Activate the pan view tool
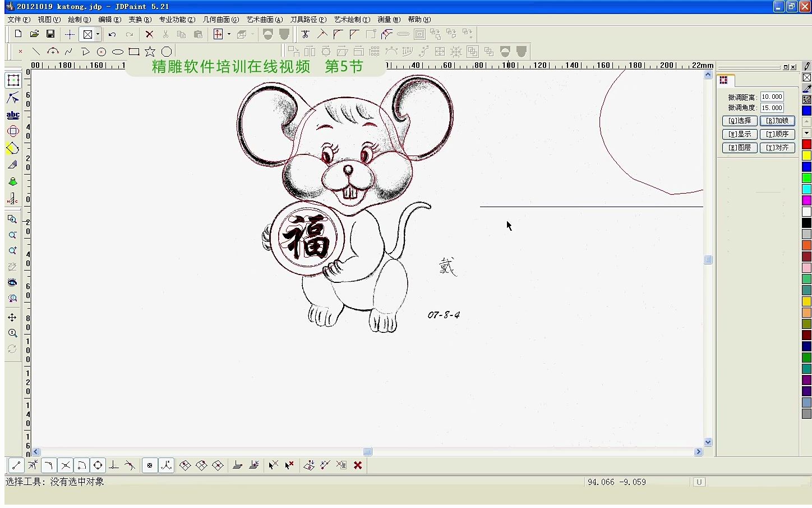812x508 pixels. click(13, 317)
